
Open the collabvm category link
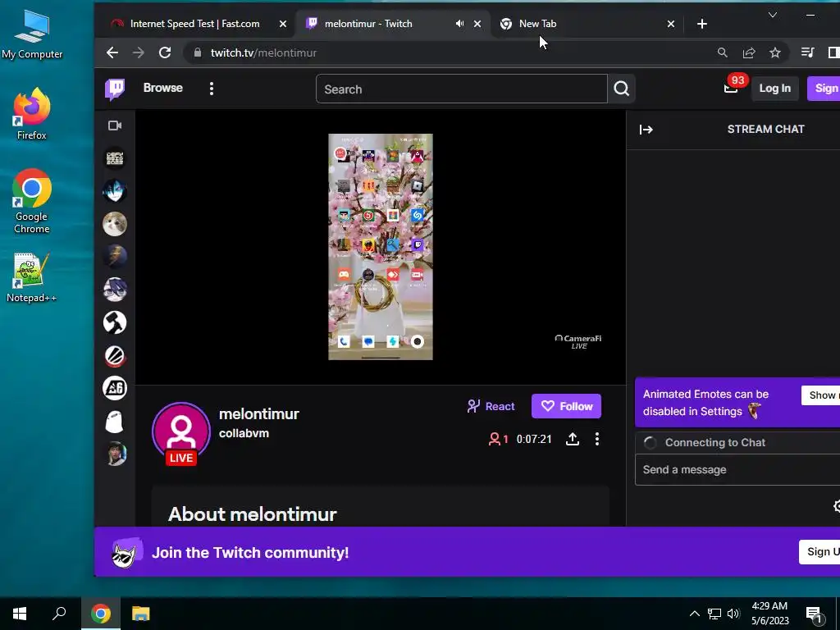coord(244,433)
